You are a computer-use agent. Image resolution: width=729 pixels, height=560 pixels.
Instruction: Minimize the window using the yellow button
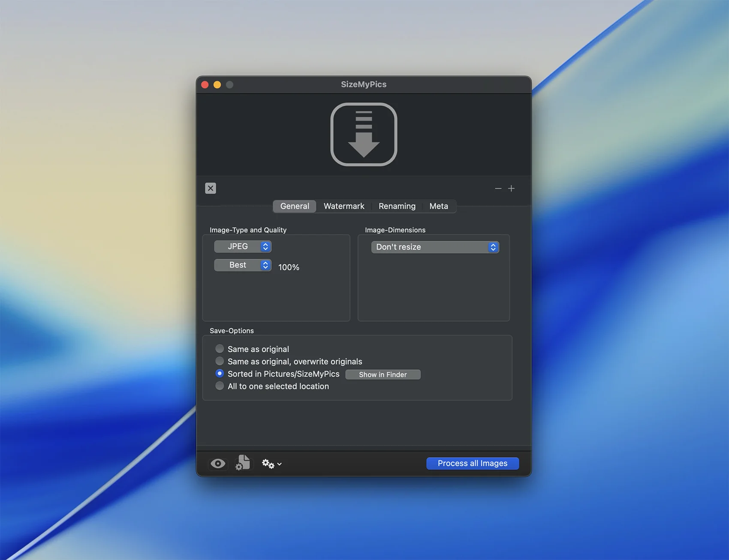(x=217, y=85)
